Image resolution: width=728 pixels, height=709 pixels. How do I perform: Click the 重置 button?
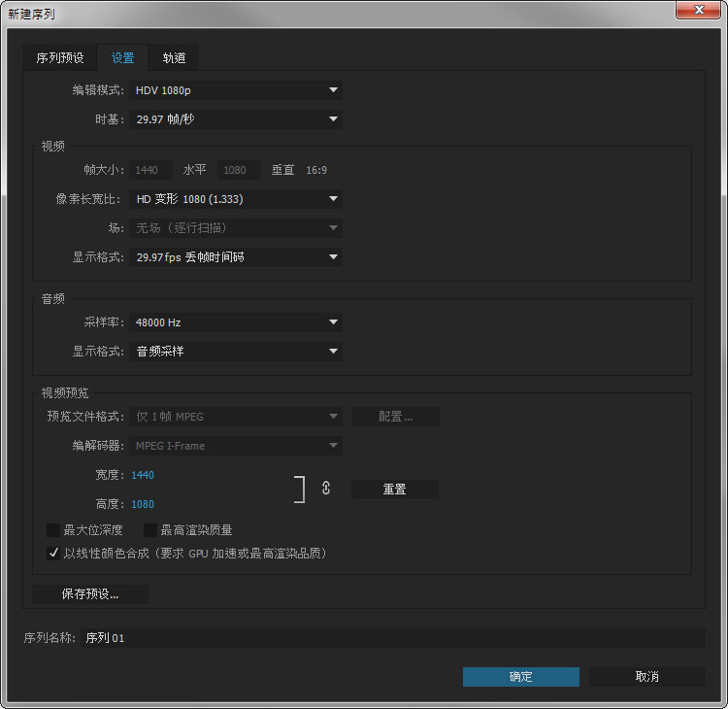coord(395,490)
